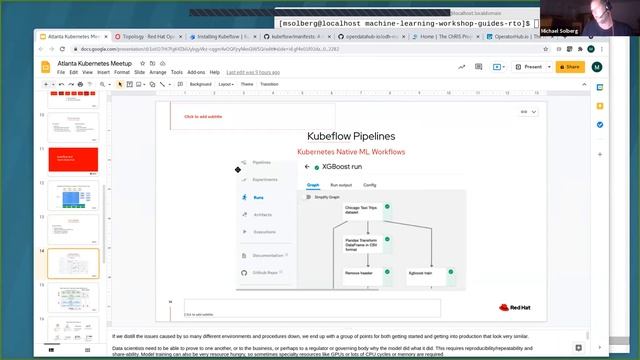
Task: Start the slideshow with Present
Action: pyautogui.click(x=530, y=67)
